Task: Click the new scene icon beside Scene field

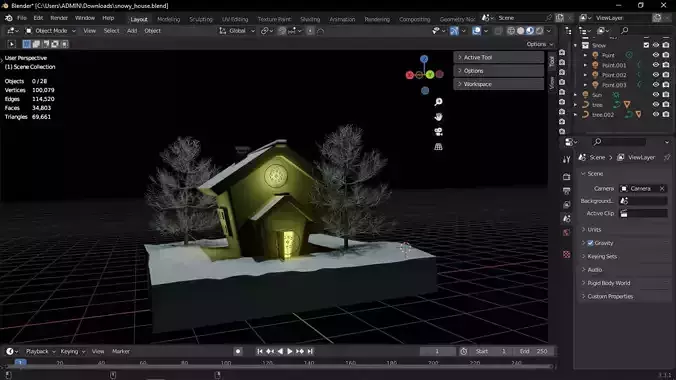Action: pos(560,18)
